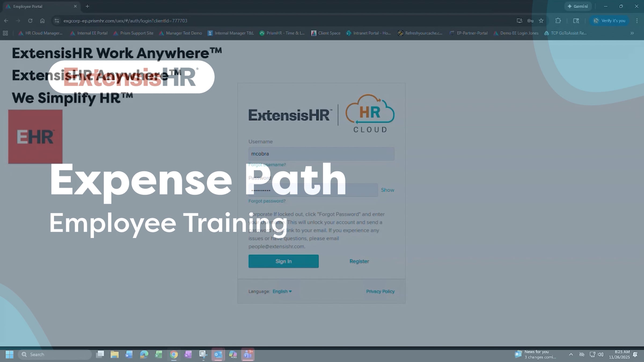This screenshot has height=362, width=644.
Task: Open the apps grid in the bookmarks bar
Action: click(x=5, y=33)
